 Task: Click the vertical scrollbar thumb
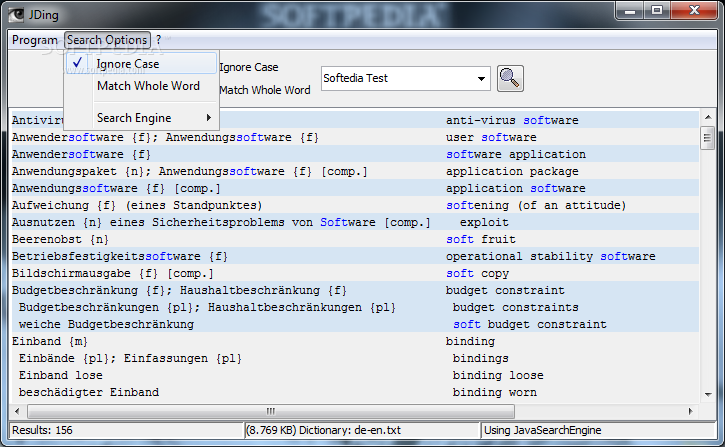tap(707, 138)
